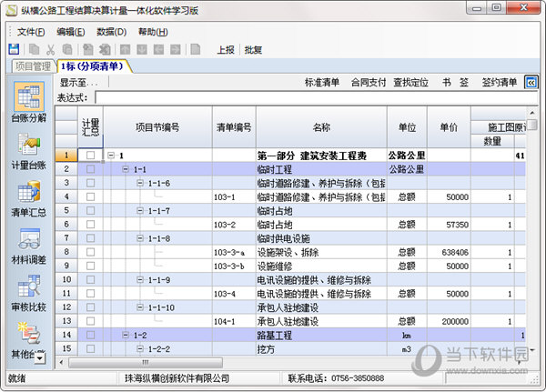Expand sidebar dropdown arrow at bottom

(39, 357)
